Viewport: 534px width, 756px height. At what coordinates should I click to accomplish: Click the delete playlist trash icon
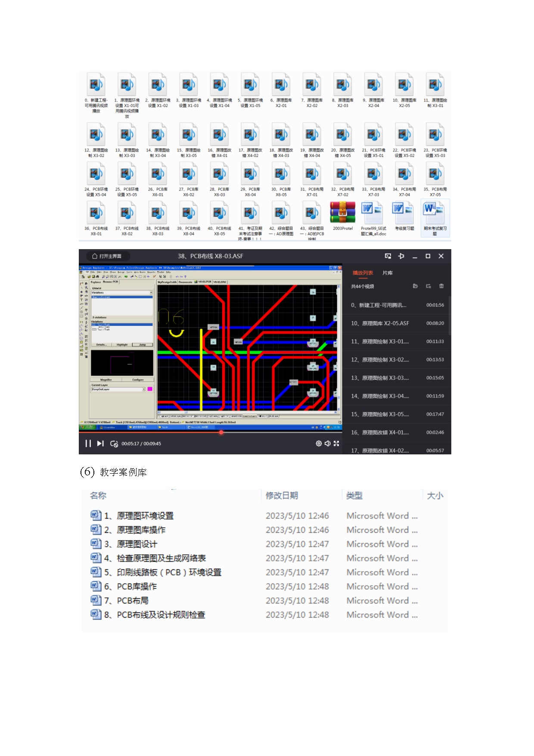coord(441,286)
